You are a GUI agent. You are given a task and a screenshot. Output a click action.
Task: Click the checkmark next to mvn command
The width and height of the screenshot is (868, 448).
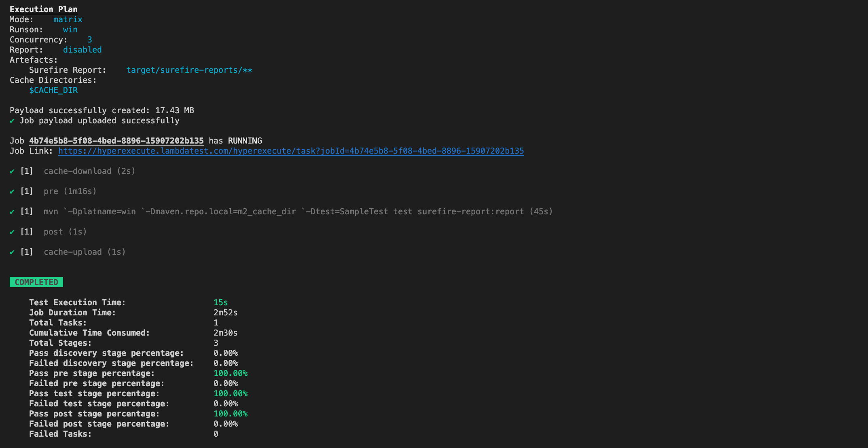tap(12, 212)
